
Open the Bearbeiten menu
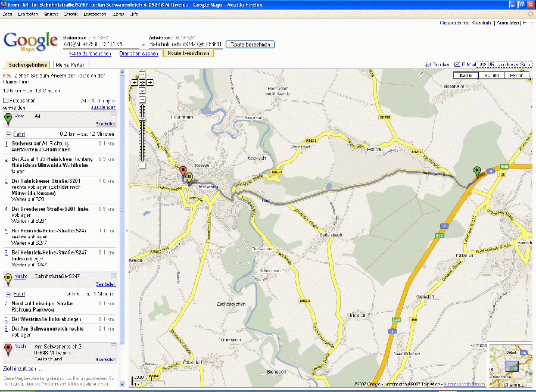28,14
